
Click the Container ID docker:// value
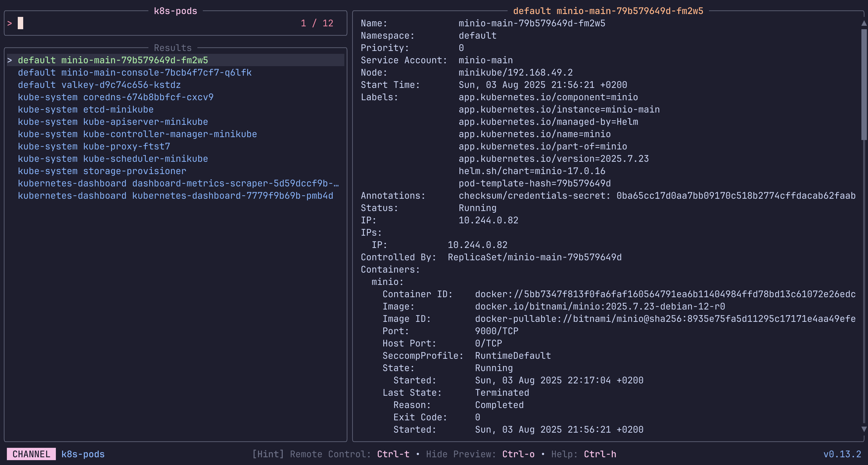click(x=665, y=294)
